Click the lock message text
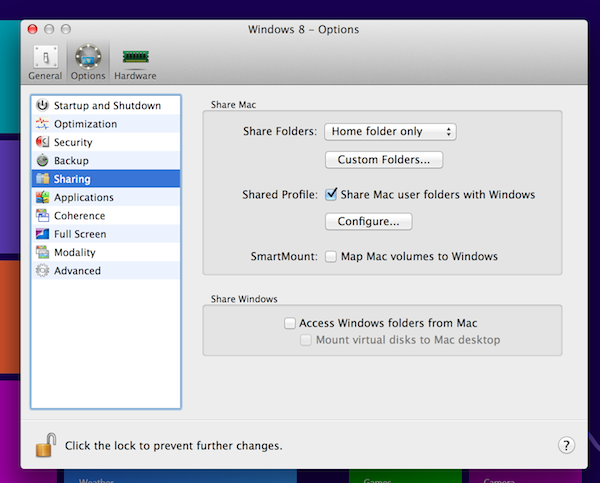 pos(173,445)
